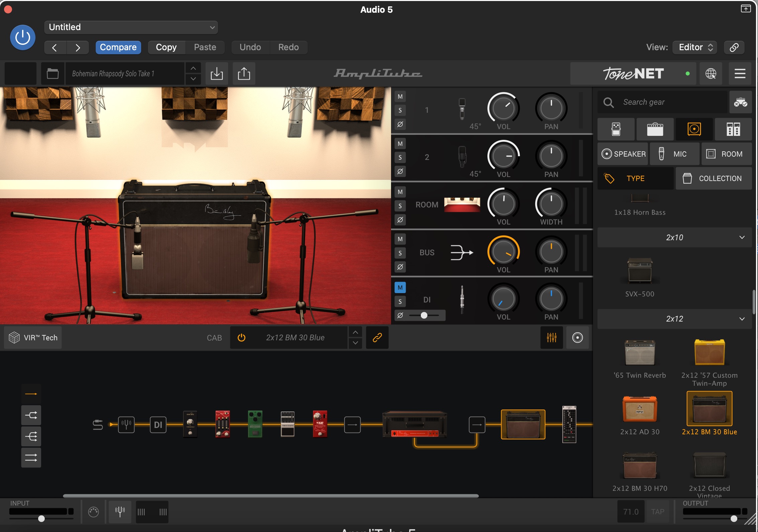Select the SPEAKER tab
The width and height of the screenshot is (758, 532).
623,154
